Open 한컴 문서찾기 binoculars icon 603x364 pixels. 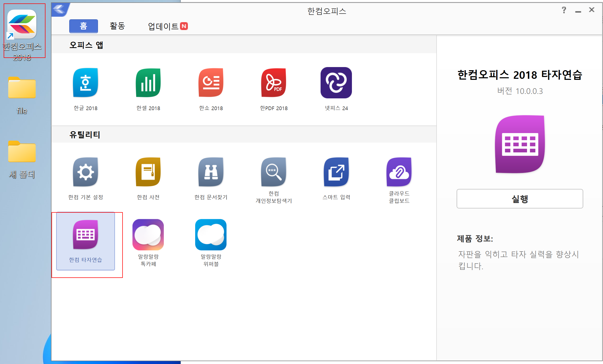tap(211, 172)
